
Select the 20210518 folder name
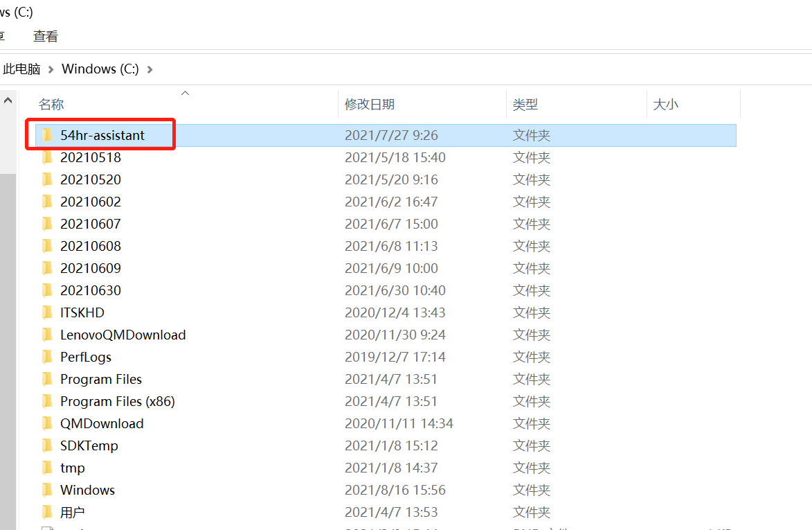point(91,157)
